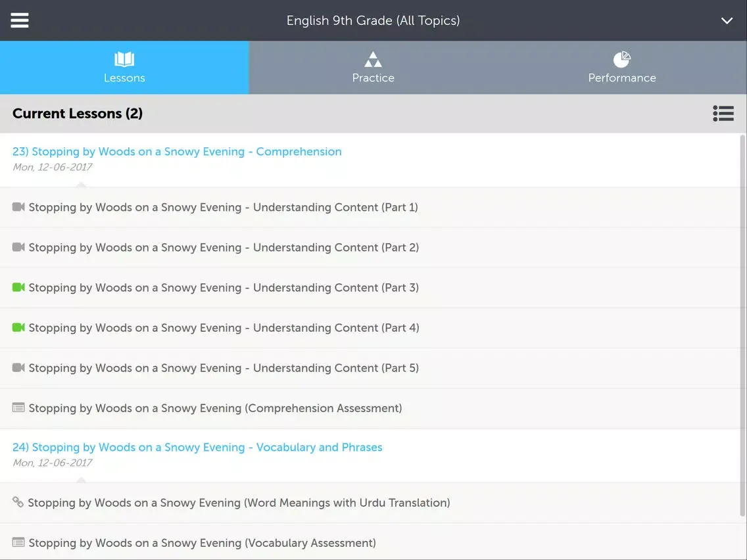Collapse lesson 23 Comprehension header
This screenshot has height=560, width=747.
pos(177,152)
